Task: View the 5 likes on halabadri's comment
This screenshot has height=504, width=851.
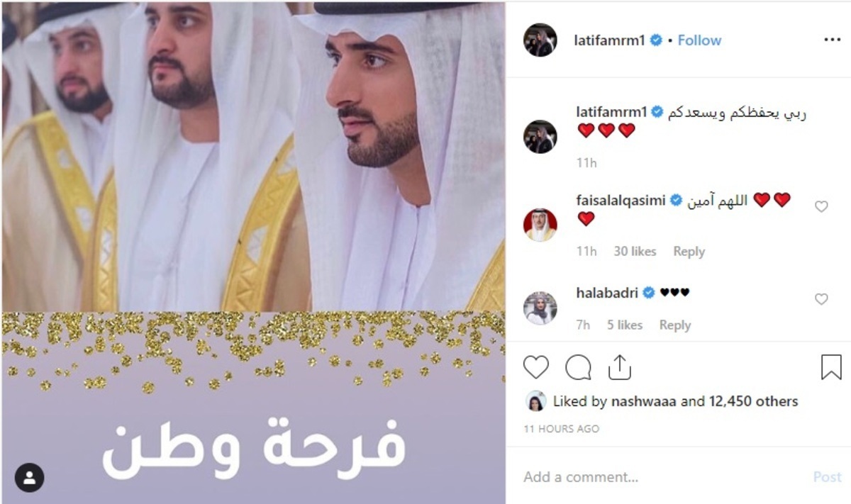Action: (625, 325)
